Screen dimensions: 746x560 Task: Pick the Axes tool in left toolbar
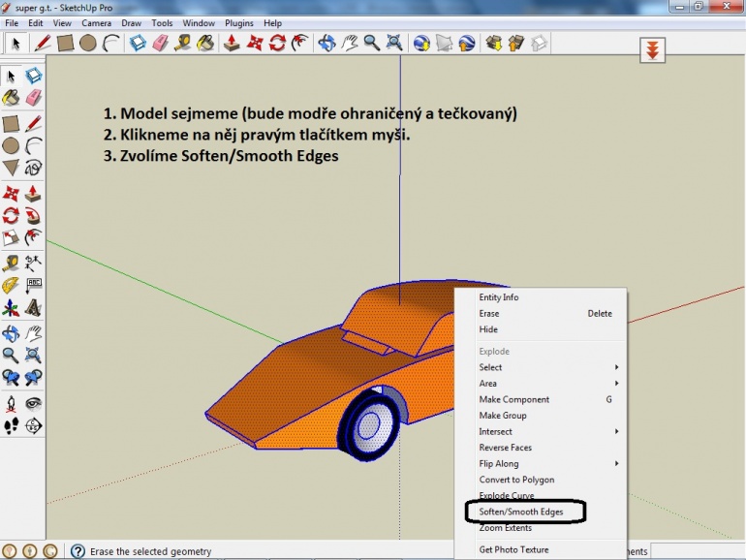click(11, 308)
